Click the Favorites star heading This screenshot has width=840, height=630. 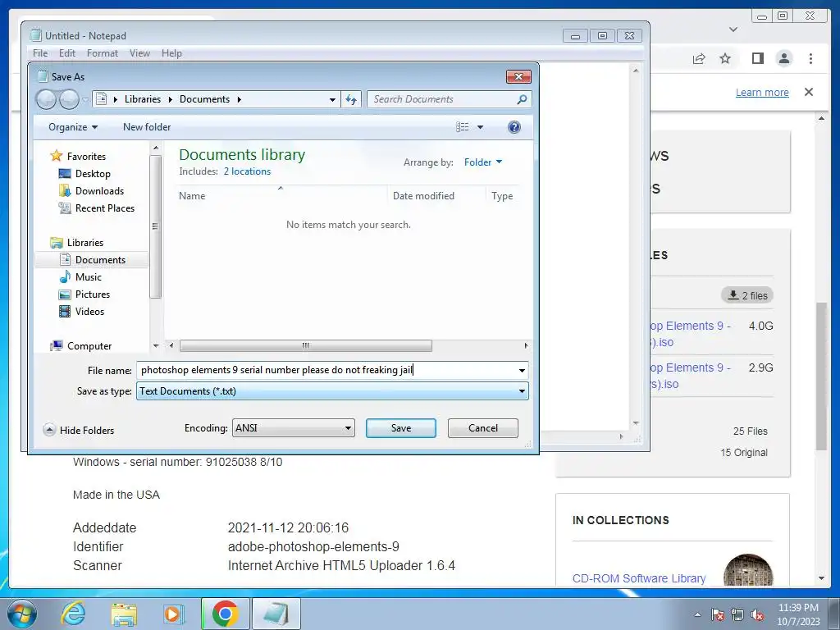85,157
